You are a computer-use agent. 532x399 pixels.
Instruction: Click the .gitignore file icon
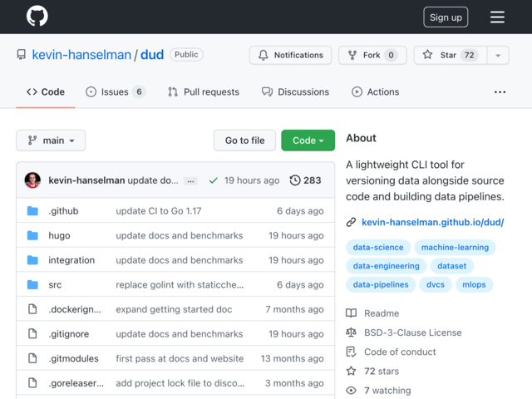pyautogui.click(x=32, y=333)
